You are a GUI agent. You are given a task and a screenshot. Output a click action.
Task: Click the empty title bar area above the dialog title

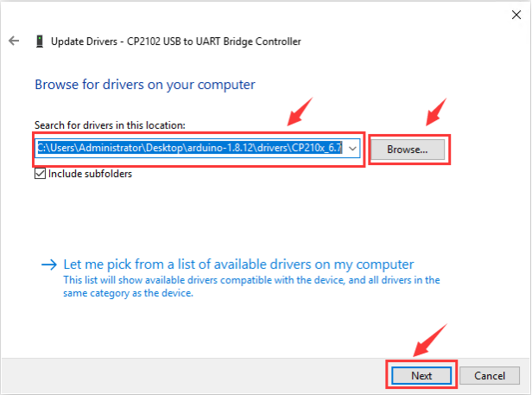[259, 12]
